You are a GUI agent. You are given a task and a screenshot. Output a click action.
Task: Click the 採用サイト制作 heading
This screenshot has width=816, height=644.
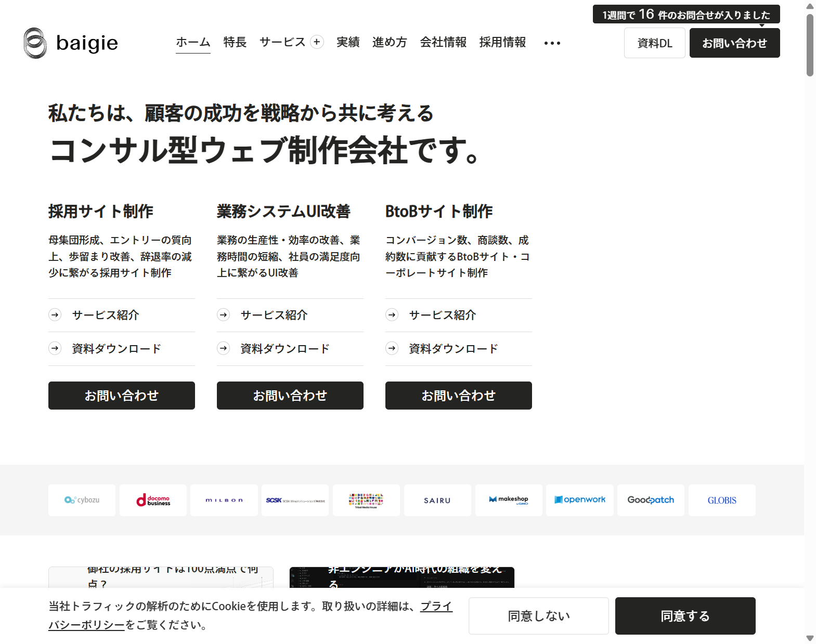[x=101, y=212]
